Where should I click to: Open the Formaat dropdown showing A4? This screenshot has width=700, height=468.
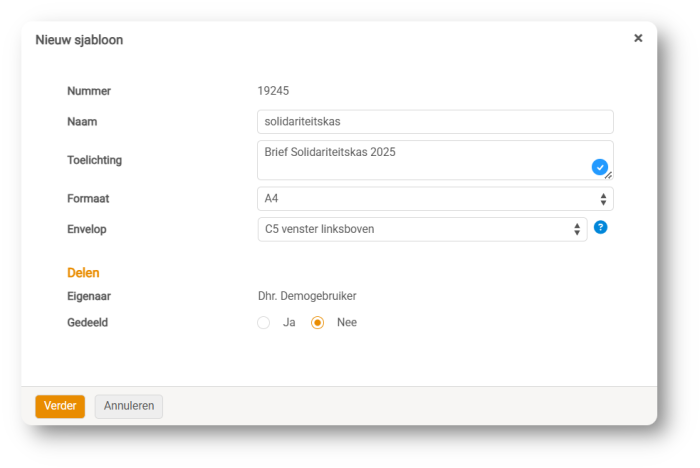pos(435,199)
